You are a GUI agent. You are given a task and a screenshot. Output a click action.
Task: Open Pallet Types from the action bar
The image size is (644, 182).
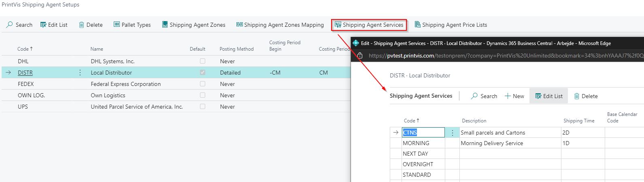(132, 25)
